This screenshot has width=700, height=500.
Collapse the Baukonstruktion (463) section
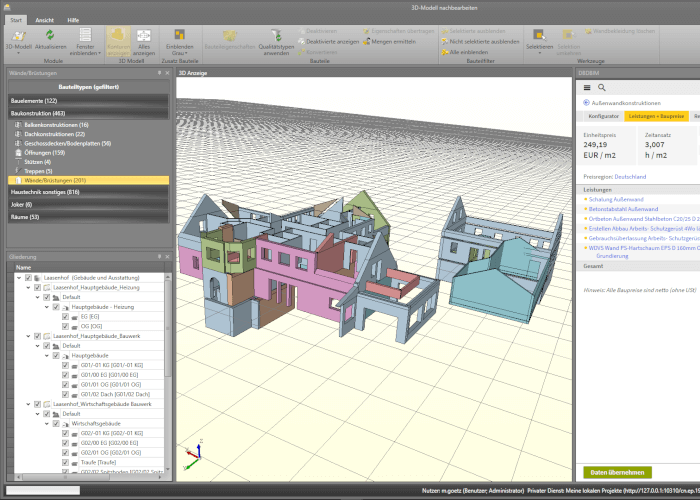click(88, 113)
